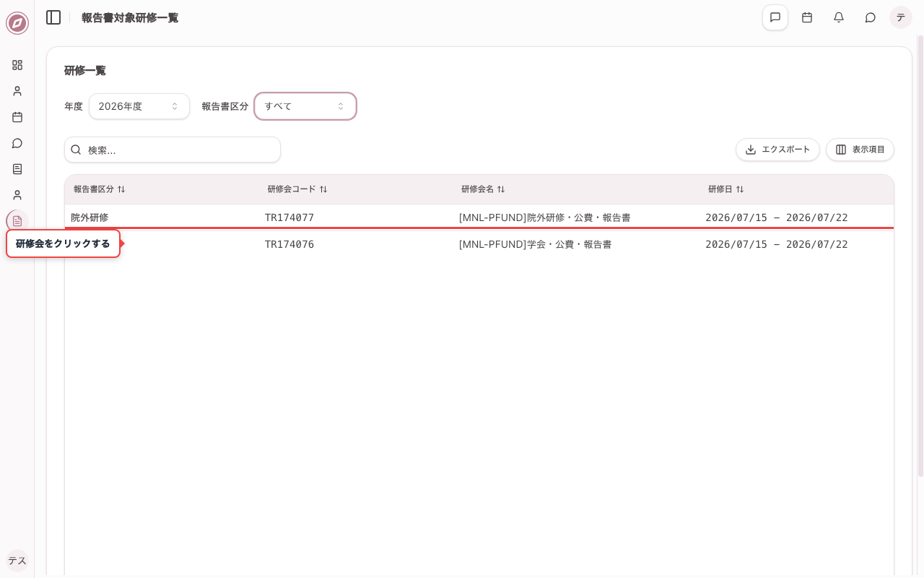Open the app logo home icon
This screenshot has height=578, width=924.
click(17, 23)
